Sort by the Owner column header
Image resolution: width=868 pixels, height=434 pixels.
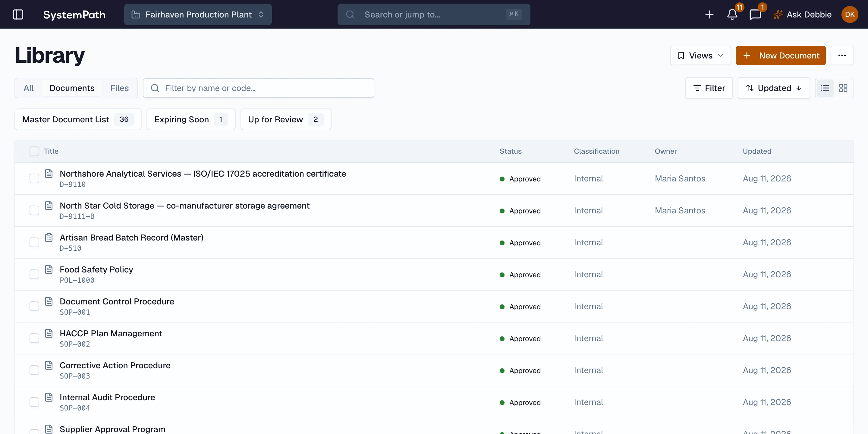pyautogui.click(x=665, y=151)
